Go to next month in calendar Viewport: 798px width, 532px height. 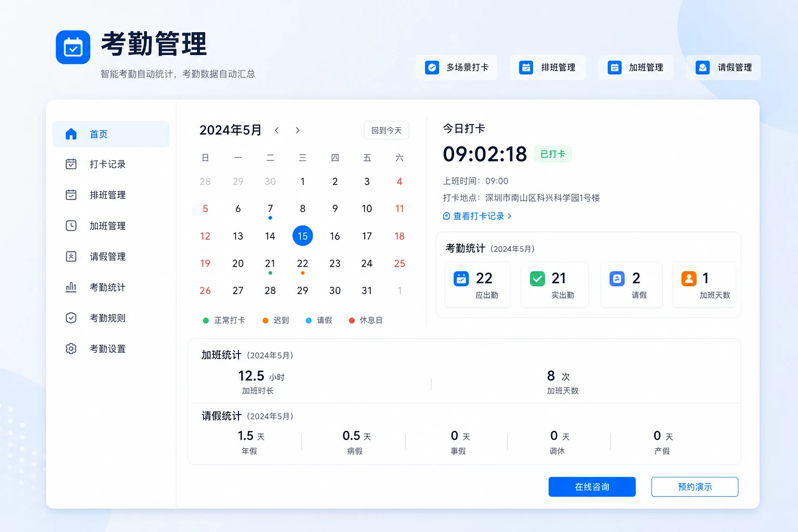coord(298,130)
